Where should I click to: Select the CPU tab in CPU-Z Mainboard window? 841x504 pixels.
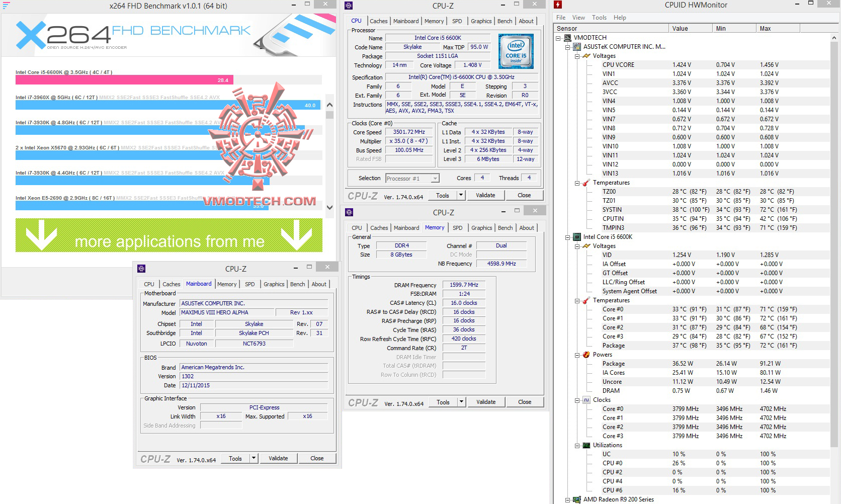click(149, 284)
